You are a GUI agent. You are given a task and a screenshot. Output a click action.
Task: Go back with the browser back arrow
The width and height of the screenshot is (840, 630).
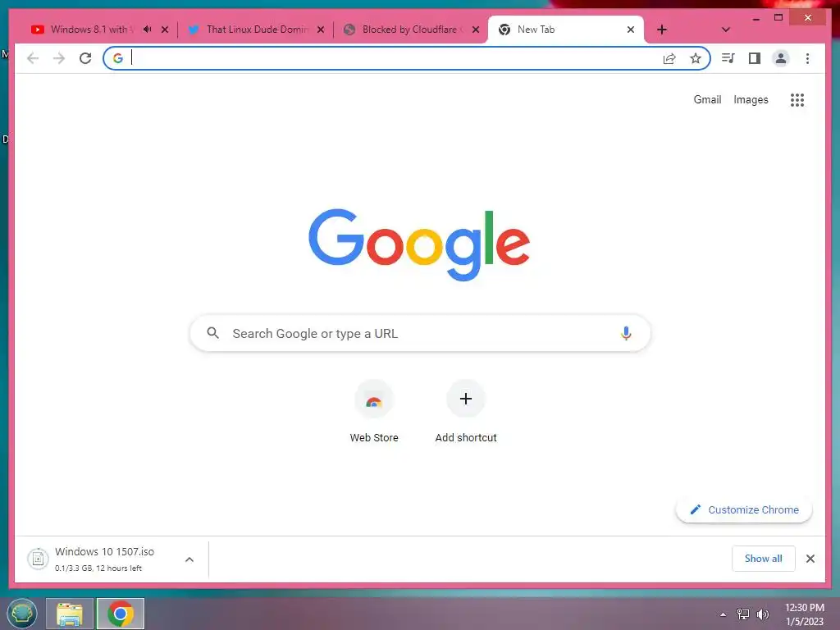point(33,58)
